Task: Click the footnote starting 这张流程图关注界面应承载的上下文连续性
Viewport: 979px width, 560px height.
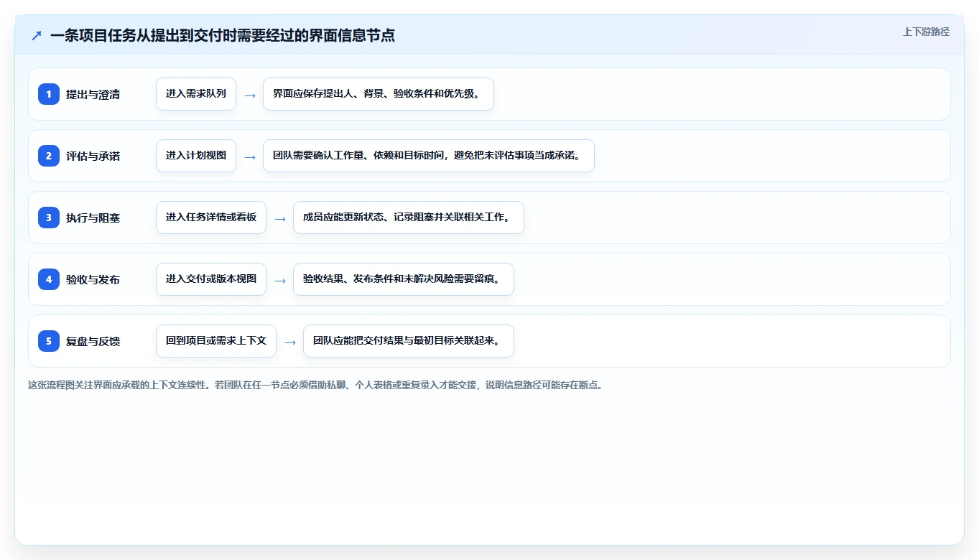Action: click(316, 385)
